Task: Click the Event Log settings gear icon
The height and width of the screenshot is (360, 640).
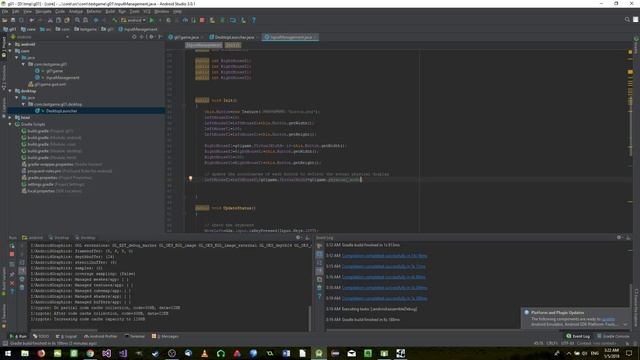Action: (x=619, y=237)
